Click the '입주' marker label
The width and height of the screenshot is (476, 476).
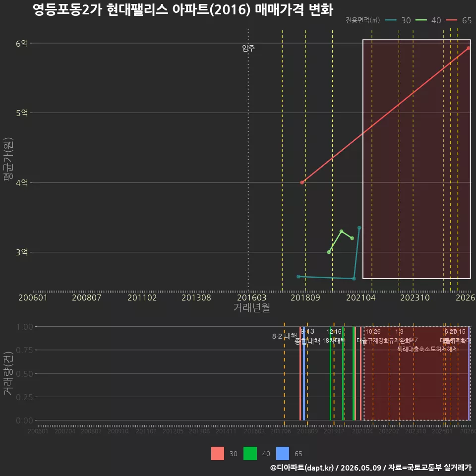pos(248,48)
